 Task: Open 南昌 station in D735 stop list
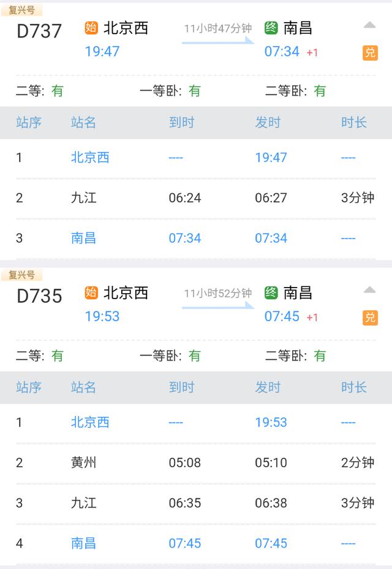coord(83,543)
